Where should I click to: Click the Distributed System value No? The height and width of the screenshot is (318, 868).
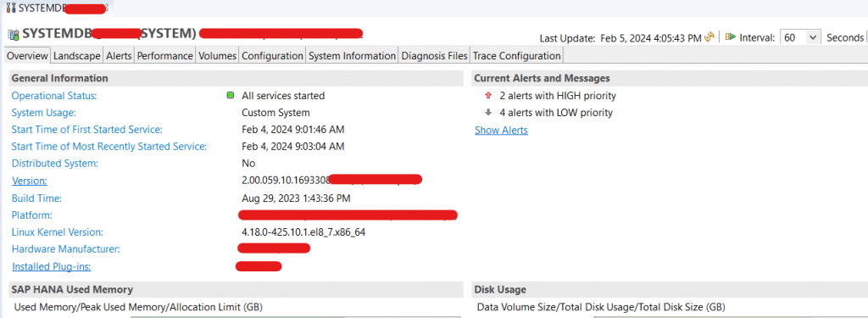(248, 164)
